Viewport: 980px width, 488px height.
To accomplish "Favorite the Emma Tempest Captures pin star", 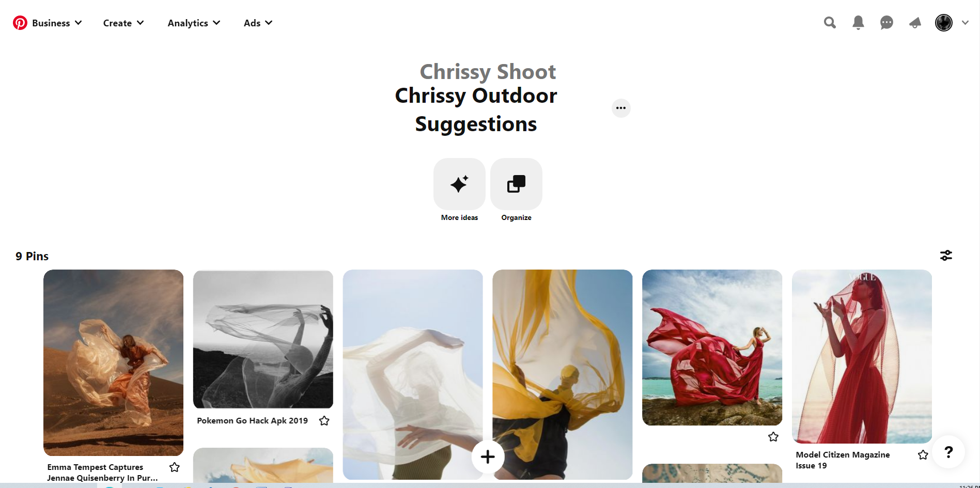I will 175,467.
